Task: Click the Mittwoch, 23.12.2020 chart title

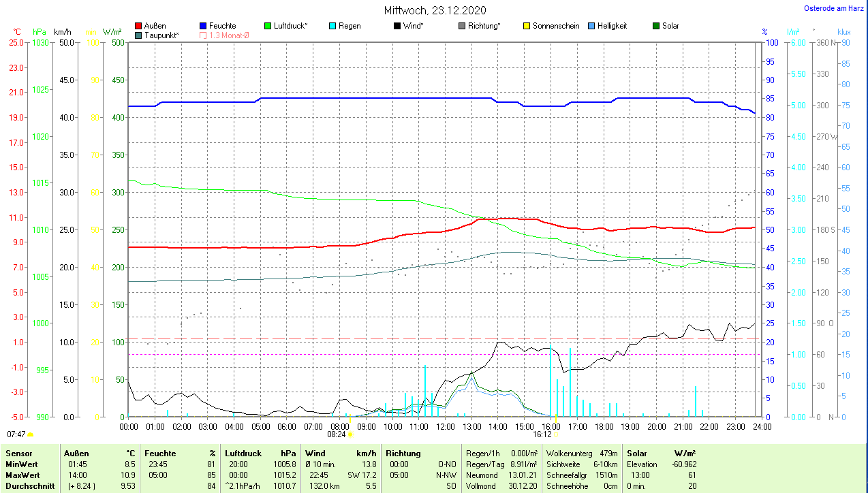Action: click(x=434, y=10)
